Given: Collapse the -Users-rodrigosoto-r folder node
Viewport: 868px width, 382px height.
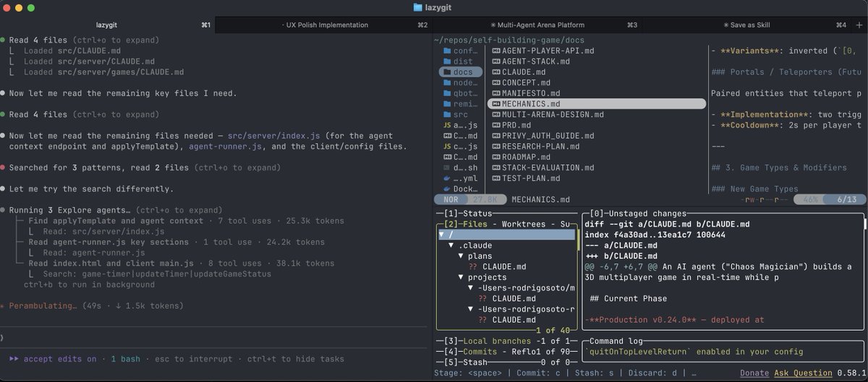Looking at the screenshot, I should [x=471, y=309].
